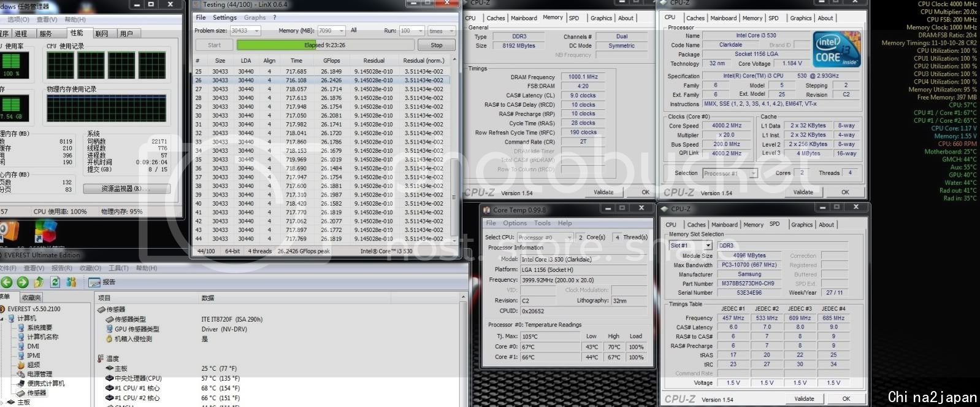Go back in EVEREST toolbar

click(7, 282)
